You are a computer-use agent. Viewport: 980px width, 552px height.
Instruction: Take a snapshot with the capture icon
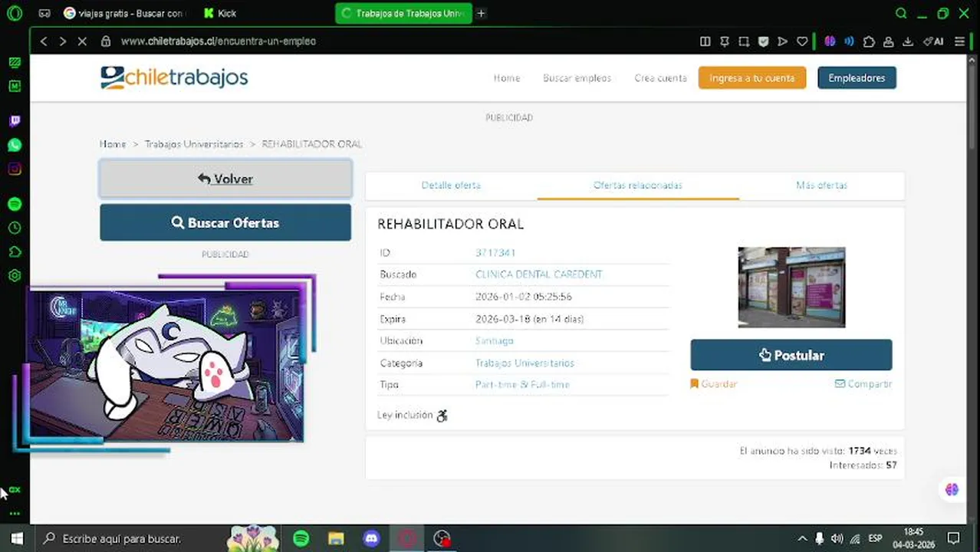744,41
